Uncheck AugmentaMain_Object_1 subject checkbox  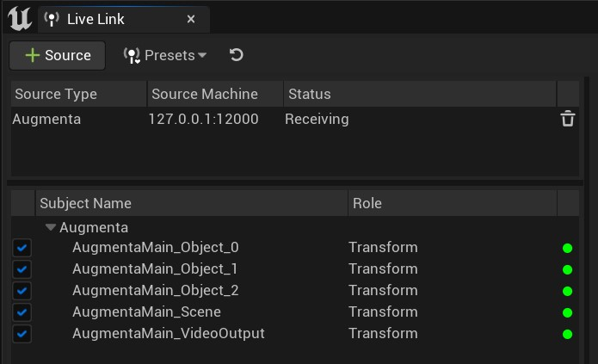[x=22, y=269]
